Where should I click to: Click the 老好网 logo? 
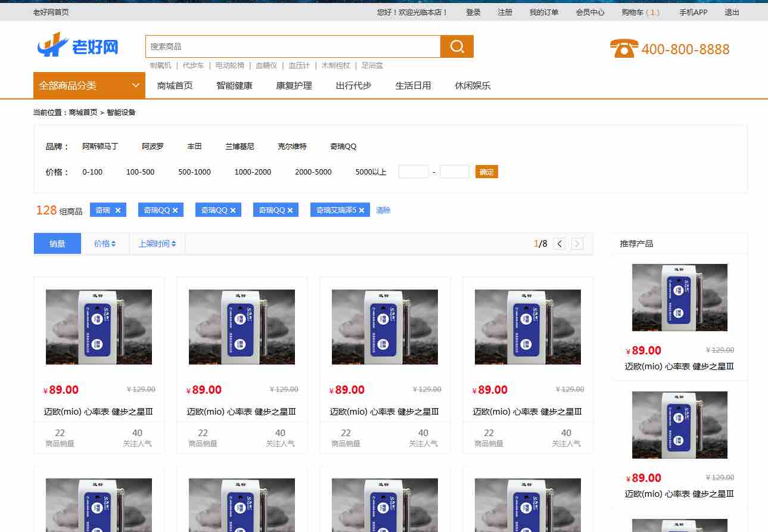tap(77, 46)
